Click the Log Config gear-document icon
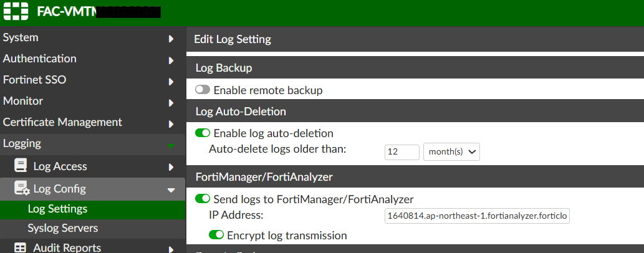Viewport: 644px width, 253px height. pyautogui.click(x=22, y=188)
